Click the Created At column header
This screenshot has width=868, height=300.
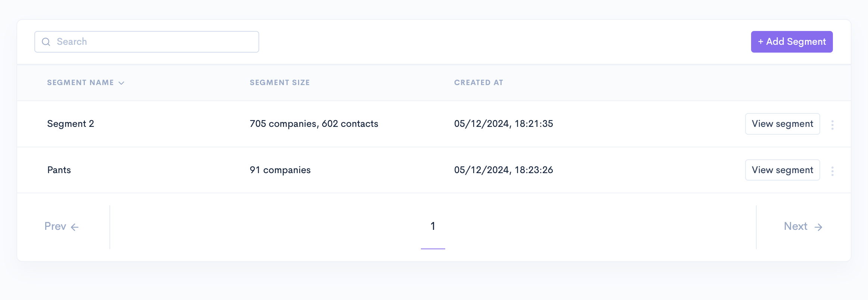(478, 82)
